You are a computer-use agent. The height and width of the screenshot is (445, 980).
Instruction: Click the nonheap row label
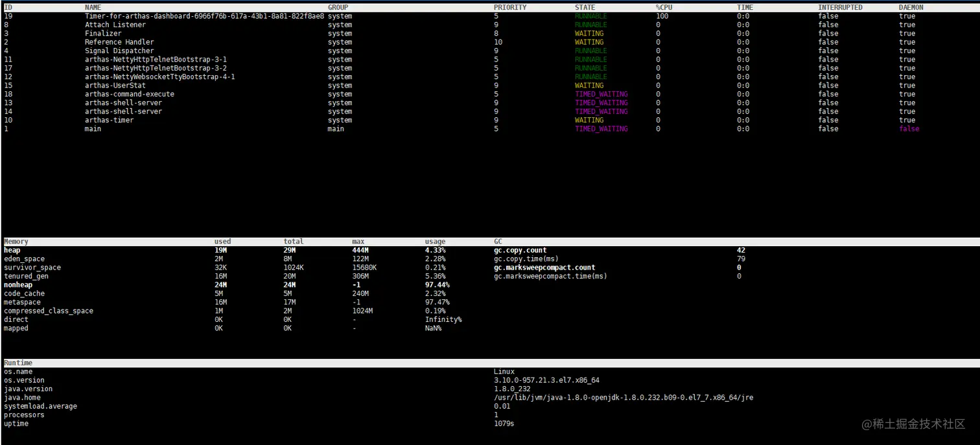coord(18,285)
